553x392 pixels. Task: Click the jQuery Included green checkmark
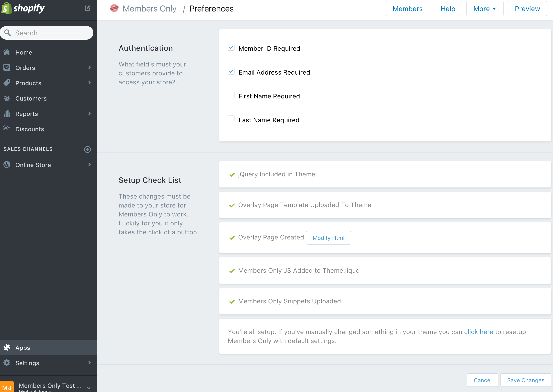tap(232, 174)
